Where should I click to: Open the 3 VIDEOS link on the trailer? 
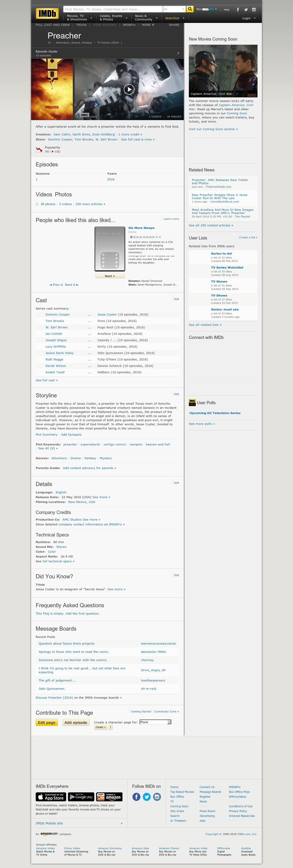point(155,117)
